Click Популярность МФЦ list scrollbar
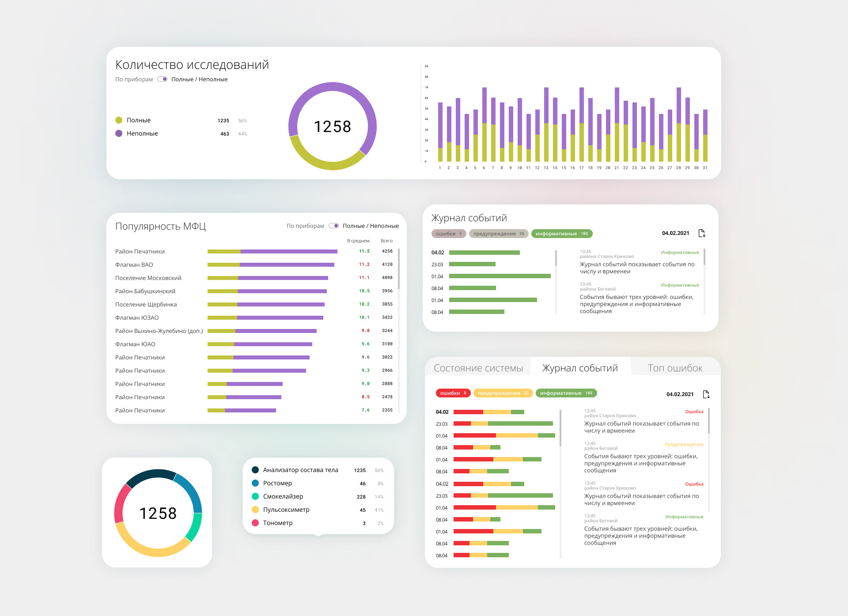This screenshot has height=616, width=848. (399, 269)
